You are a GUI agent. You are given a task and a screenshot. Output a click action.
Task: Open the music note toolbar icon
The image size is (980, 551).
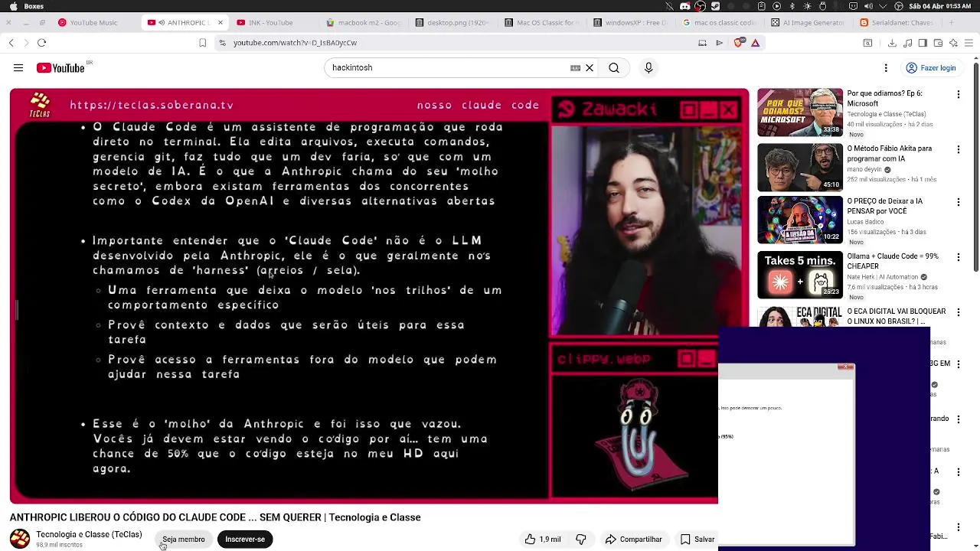(908, 43)
